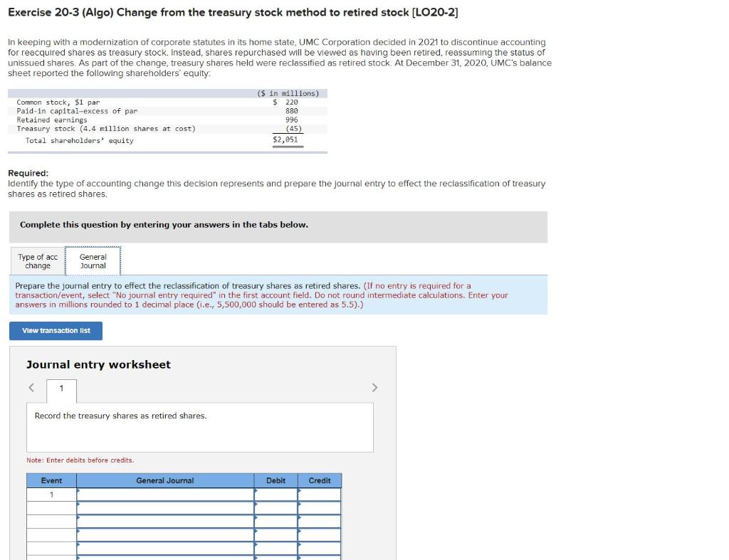The image size is (729, 560).
Task: Click the left navigation chevron in the worksheet
Action: (x=33, y=388)
